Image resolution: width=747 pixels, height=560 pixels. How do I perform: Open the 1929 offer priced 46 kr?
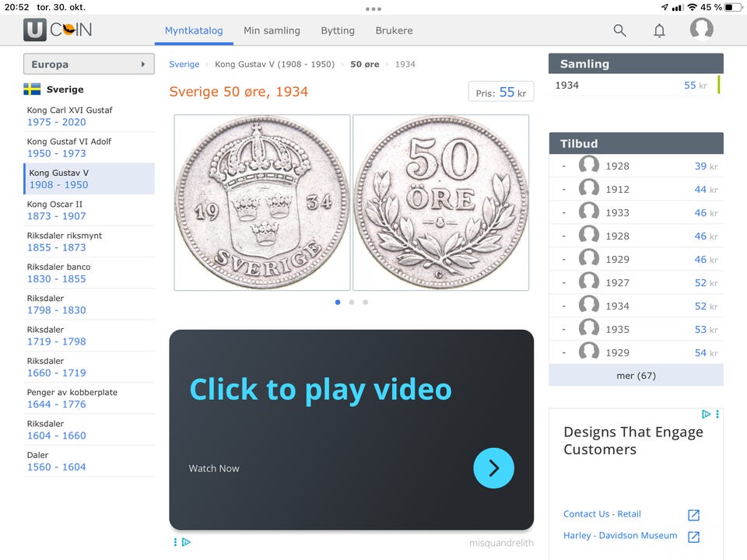click(x=636, y=259)
